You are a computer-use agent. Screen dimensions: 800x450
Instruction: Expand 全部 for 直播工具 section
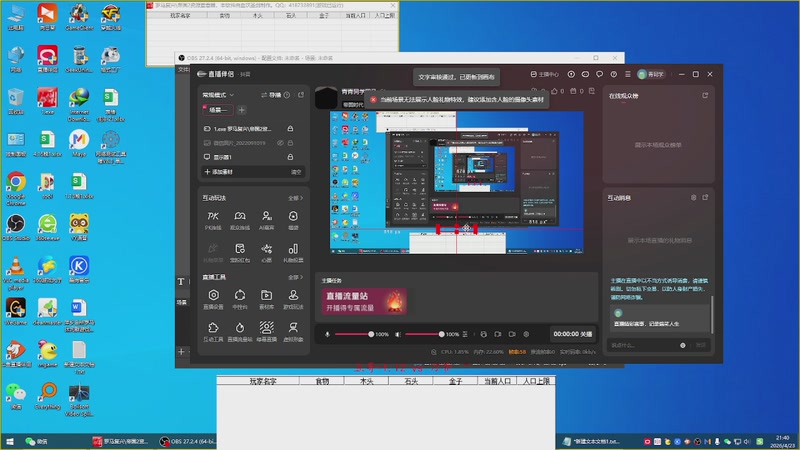[x=295, y=277]
